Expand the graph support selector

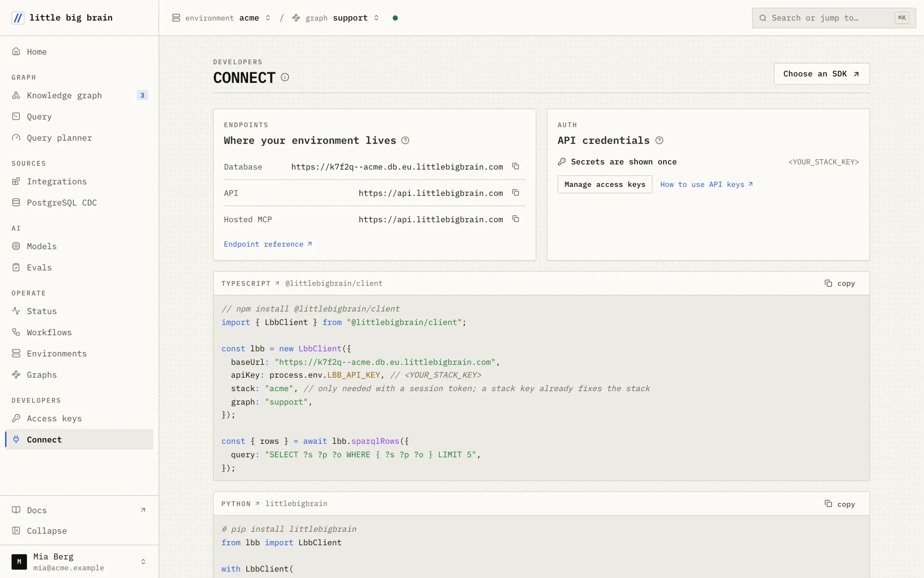pyautogui.click(x=336, y=18)
